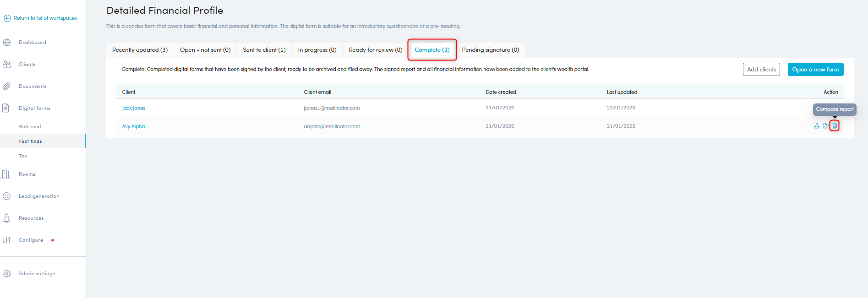
Task: Open the Pending signature (0) tab
Action: [490, 50]
